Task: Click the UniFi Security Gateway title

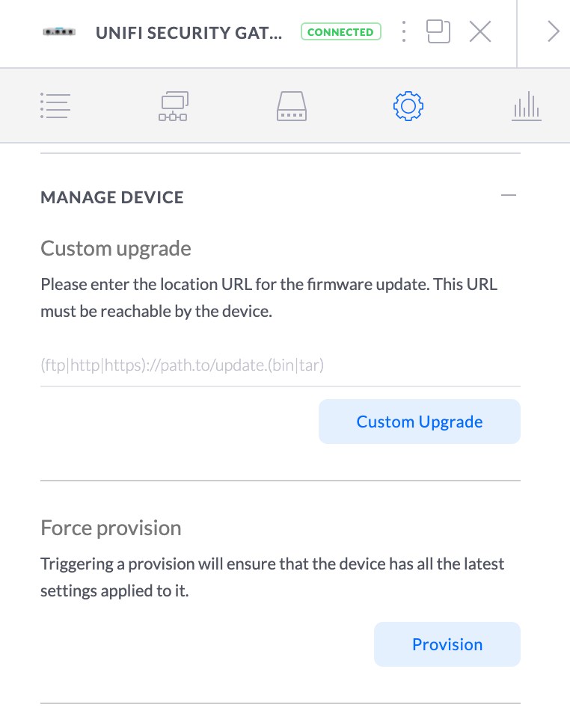Action: pos(189,33)
